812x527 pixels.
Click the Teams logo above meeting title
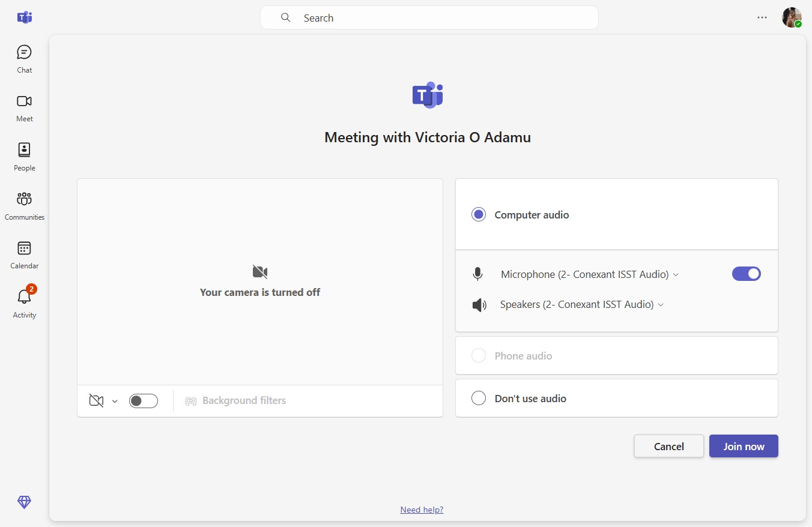click(x=428, y=95)
